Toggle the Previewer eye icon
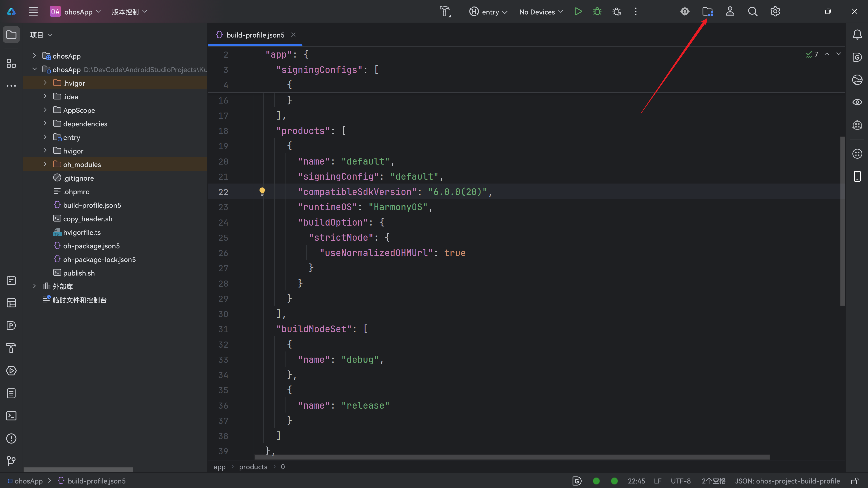Image resolution: width=868 pixels, height=488 pixels. [x=857, y=102]
